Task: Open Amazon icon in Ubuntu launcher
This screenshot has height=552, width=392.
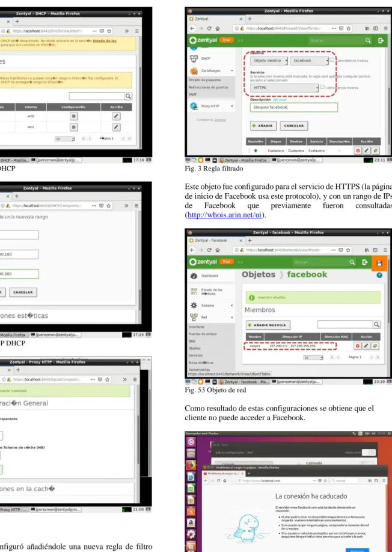Action: click(191, 523)
